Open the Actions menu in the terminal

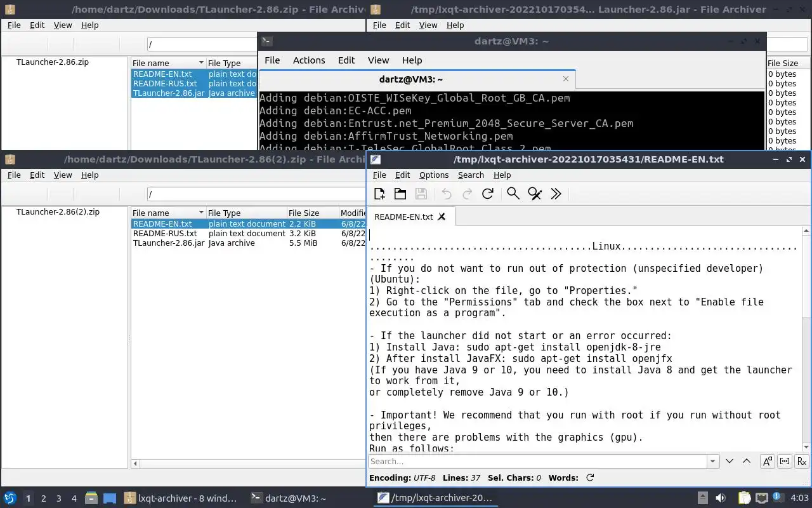pyautogui.click(x=309, y=60)
